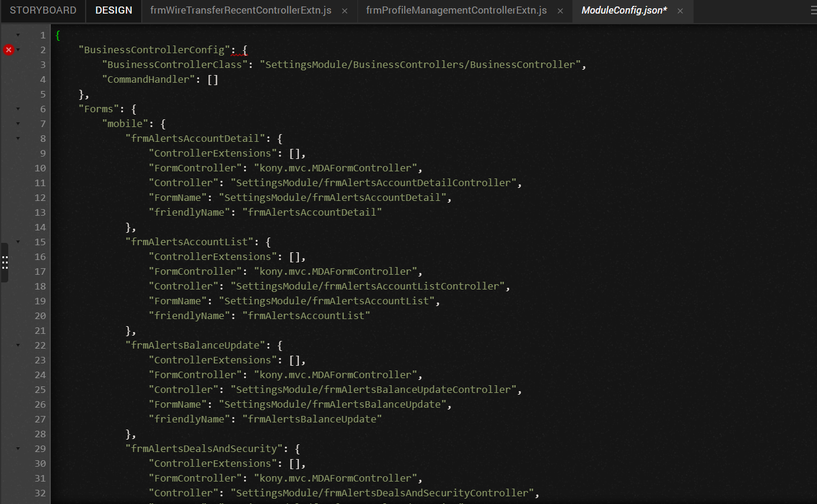Click line number 13 in the gutter
This screenshot has height=504, width=817.
(40, 212)
